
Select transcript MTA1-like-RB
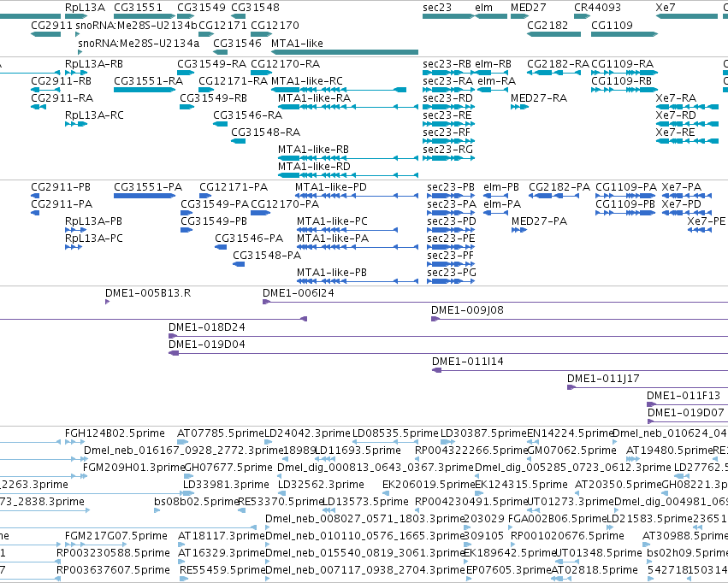coord(313,150)
